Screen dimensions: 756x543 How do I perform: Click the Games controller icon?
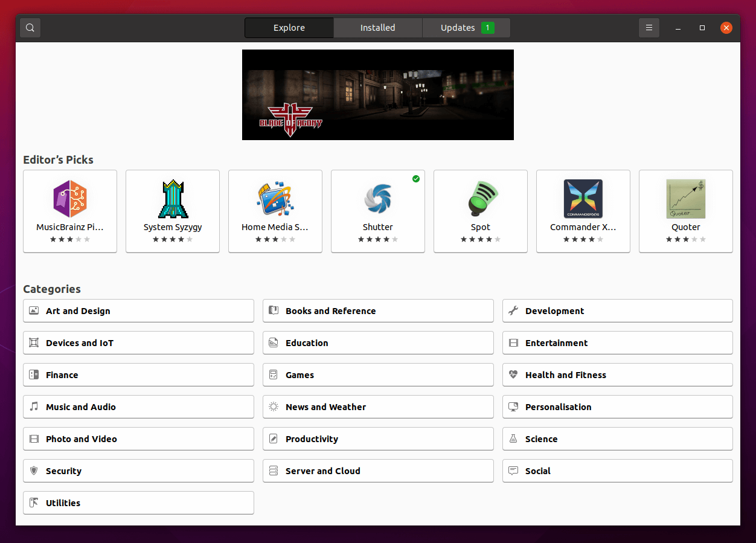coord(274,375)
